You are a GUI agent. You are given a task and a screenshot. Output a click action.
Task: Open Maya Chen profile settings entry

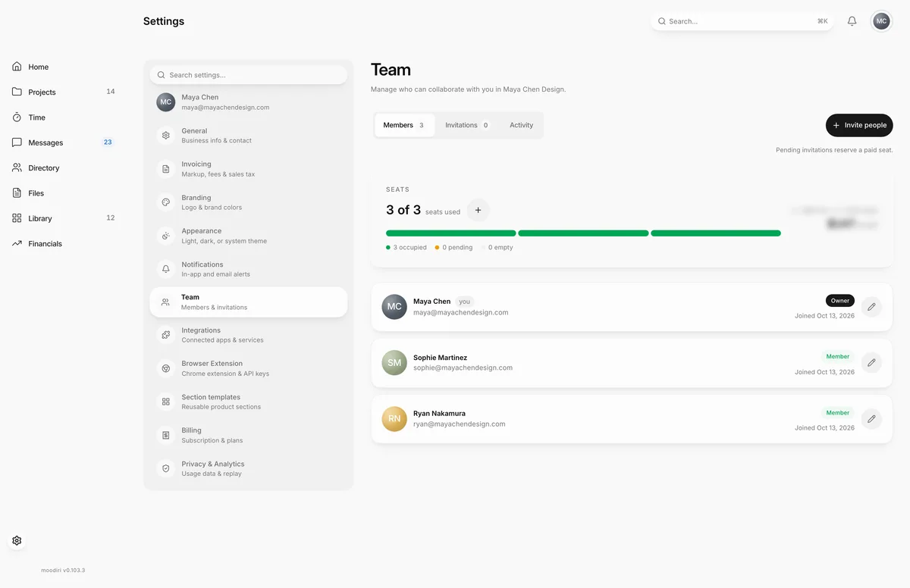click(x=249, y=102)
